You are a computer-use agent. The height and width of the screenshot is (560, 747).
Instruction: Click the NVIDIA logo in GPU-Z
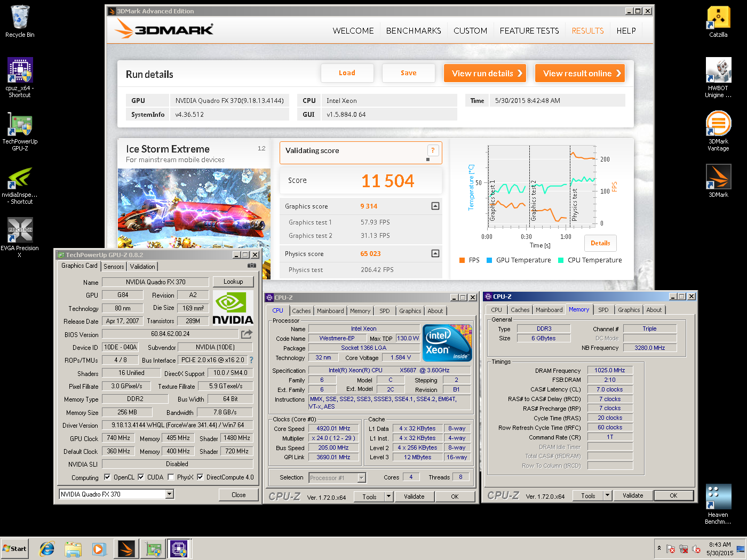pyautogui.click(x=233, y=307)
